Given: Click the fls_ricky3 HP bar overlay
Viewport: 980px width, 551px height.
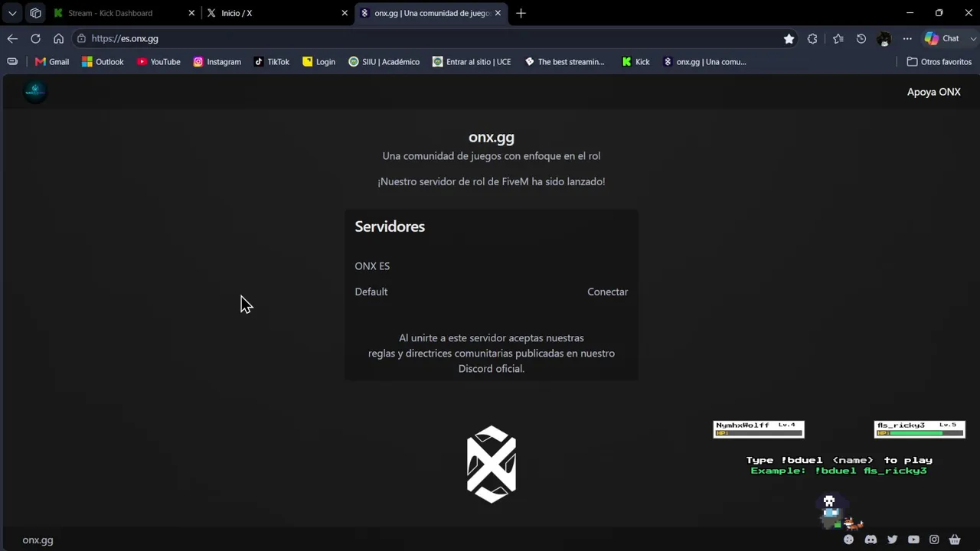Looking at the screenshot, I should point(920,429).
